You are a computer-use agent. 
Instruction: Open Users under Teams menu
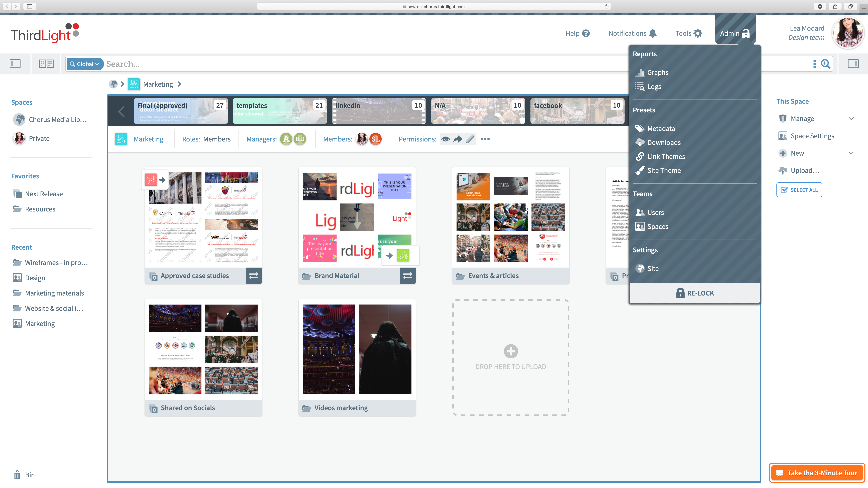pos(655,212)
